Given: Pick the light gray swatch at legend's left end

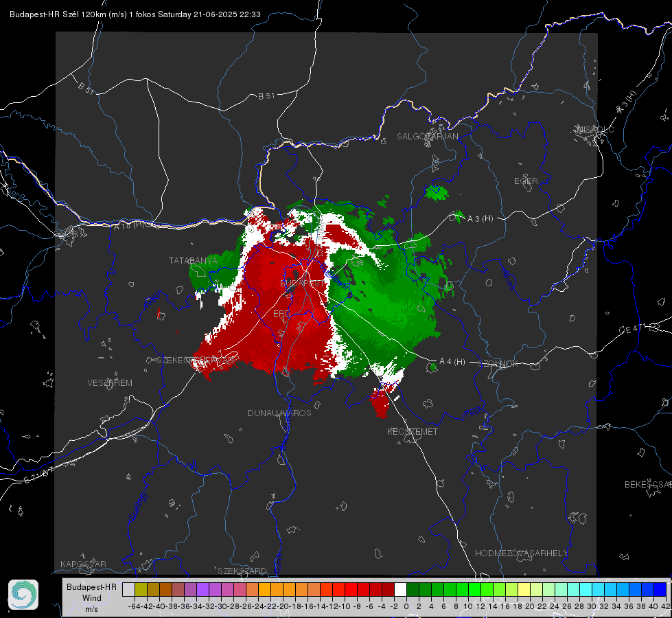Looking at the screenshot, I should [x=128, y=589].
